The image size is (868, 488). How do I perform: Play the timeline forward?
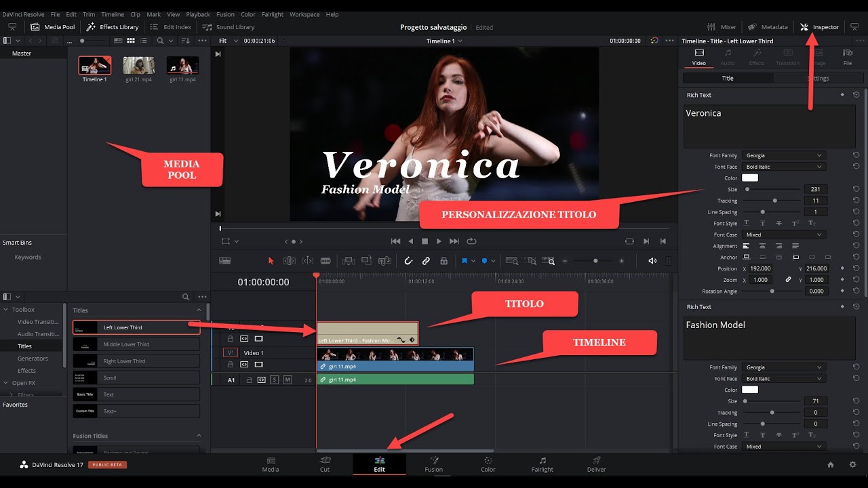[x=439, y=241]
